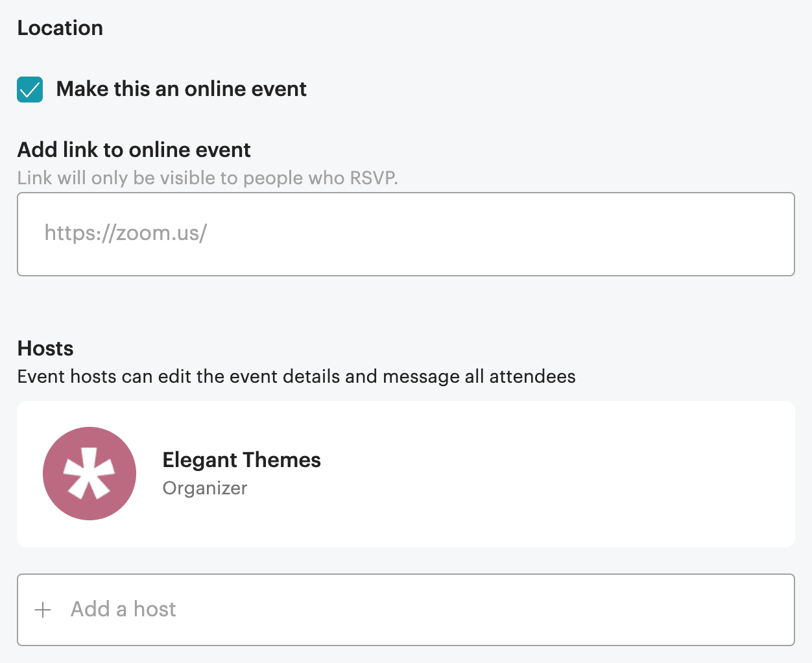Click the plus sign inside the host field
Image resolution: width=812 pixels, height=663 pixels.
coord(42,610)
